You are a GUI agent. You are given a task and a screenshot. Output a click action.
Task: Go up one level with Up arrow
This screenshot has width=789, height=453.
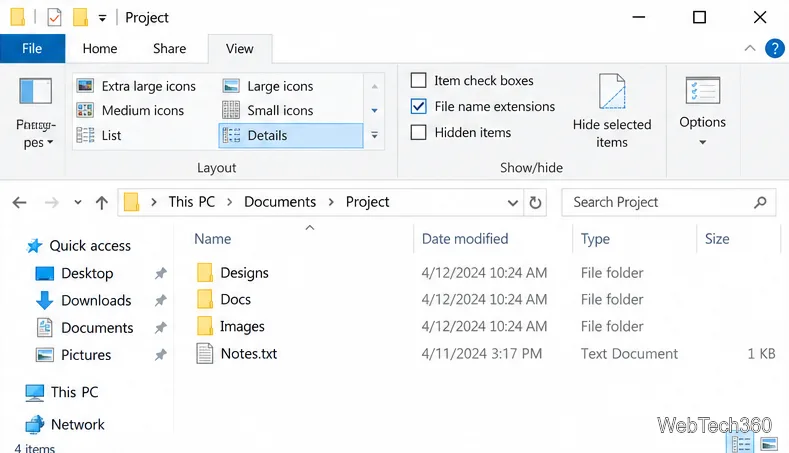(102, 202)
